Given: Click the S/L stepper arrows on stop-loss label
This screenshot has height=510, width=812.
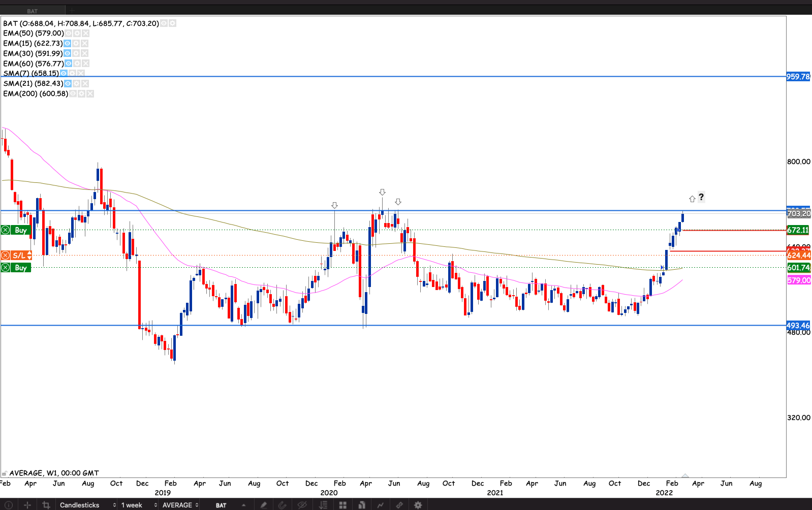Looking at the screenshot, I should (x=29, y=256).
